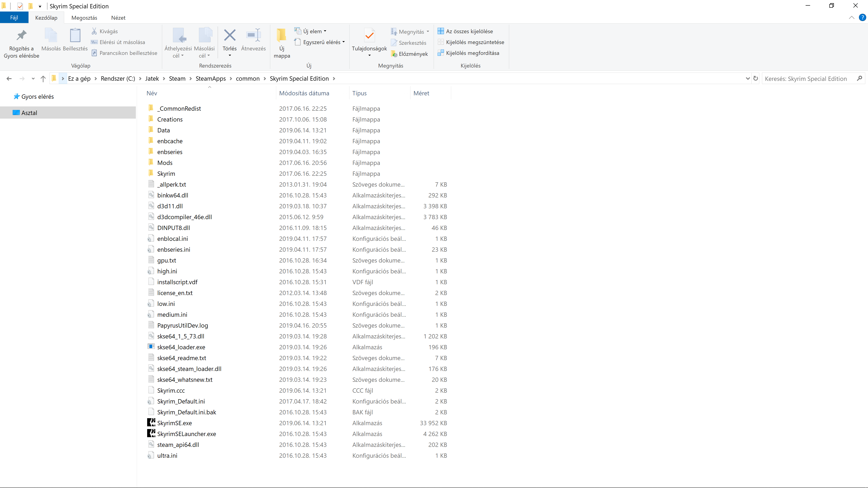Screen dimensions: 868x488
Task: Click the up-arrow parent folder icon
Action: 43,78
